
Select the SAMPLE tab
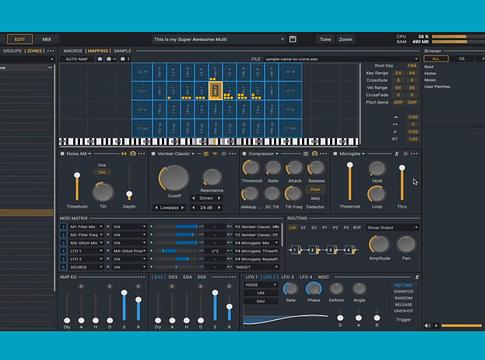click(122, 51)
